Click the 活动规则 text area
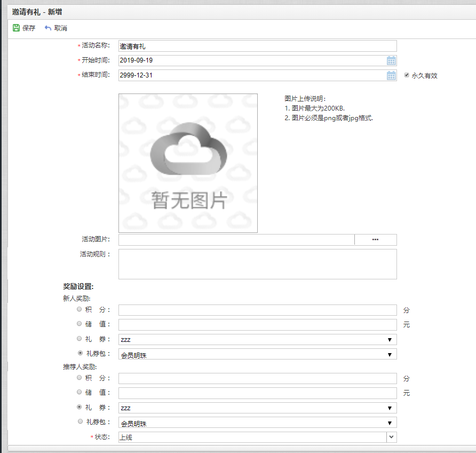The image size is (476, 453). pyautogui.click(x=257, y=264)
